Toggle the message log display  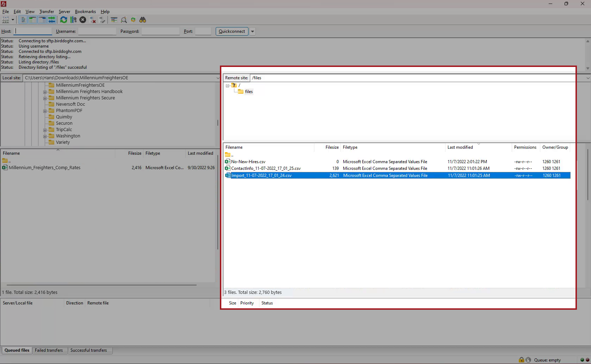(x=23, y=20)
